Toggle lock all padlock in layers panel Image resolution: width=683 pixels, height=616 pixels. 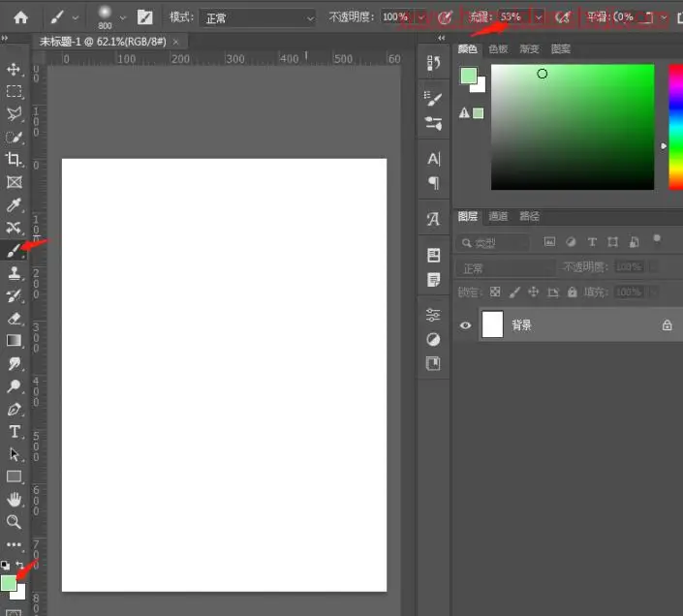(x=573, y=292)
